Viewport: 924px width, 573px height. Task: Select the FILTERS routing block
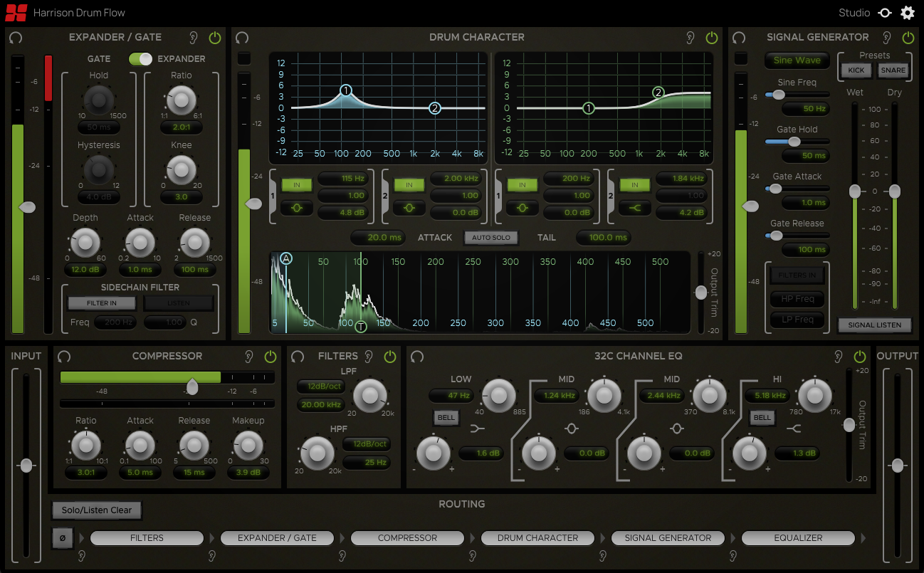147,538
